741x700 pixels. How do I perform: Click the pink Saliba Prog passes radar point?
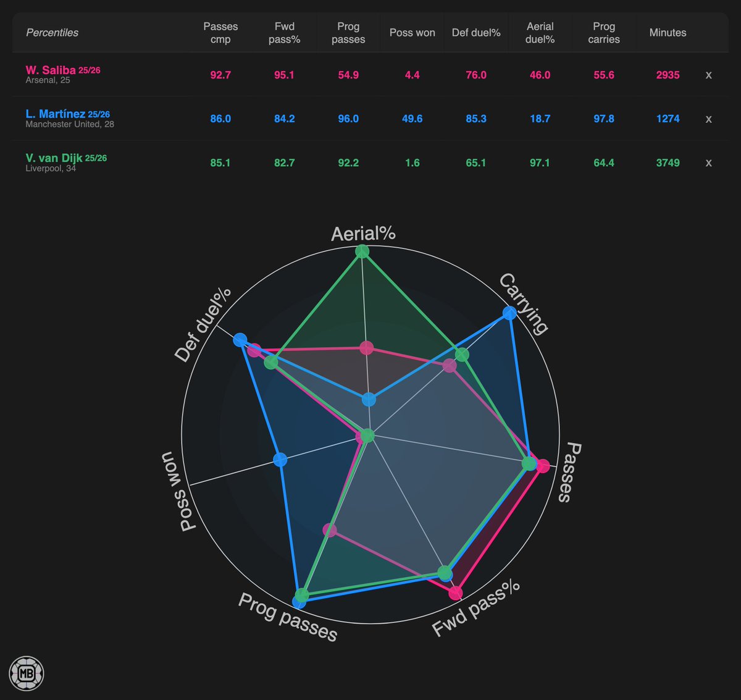pyautogui.click(x=330, y=530)
